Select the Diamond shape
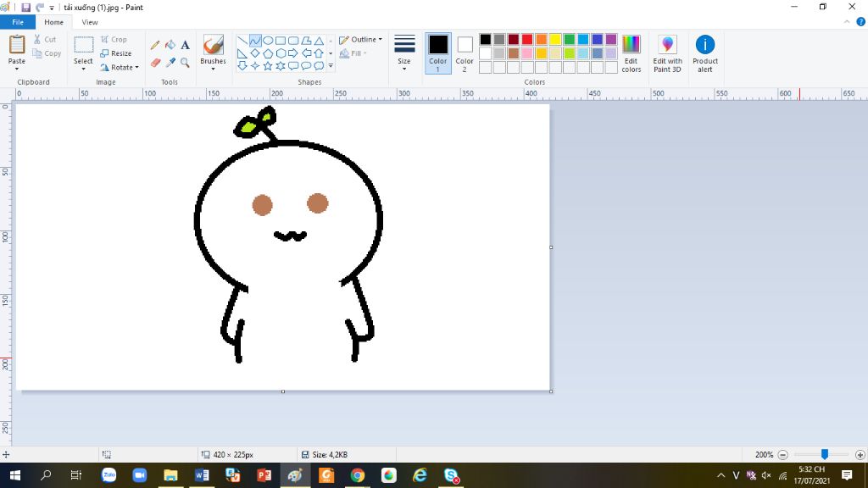Viewport: 868px width, 488px height. [x=255, y=53]
